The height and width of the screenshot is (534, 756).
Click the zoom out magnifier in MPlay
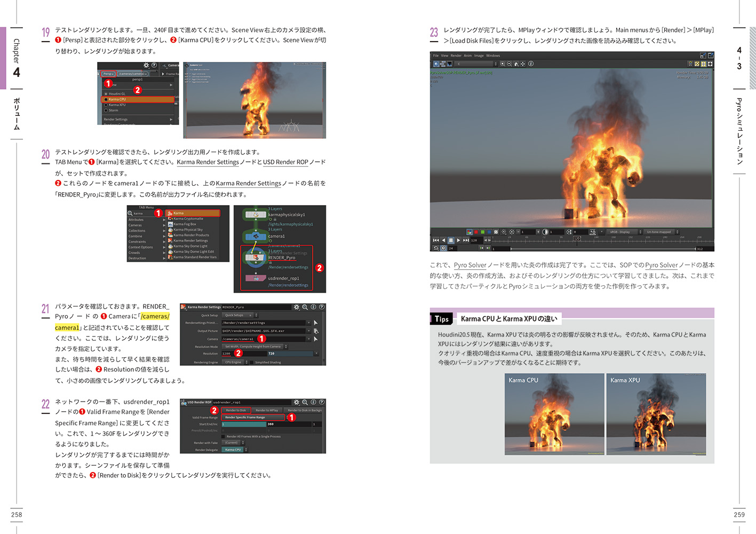[509, 64]
